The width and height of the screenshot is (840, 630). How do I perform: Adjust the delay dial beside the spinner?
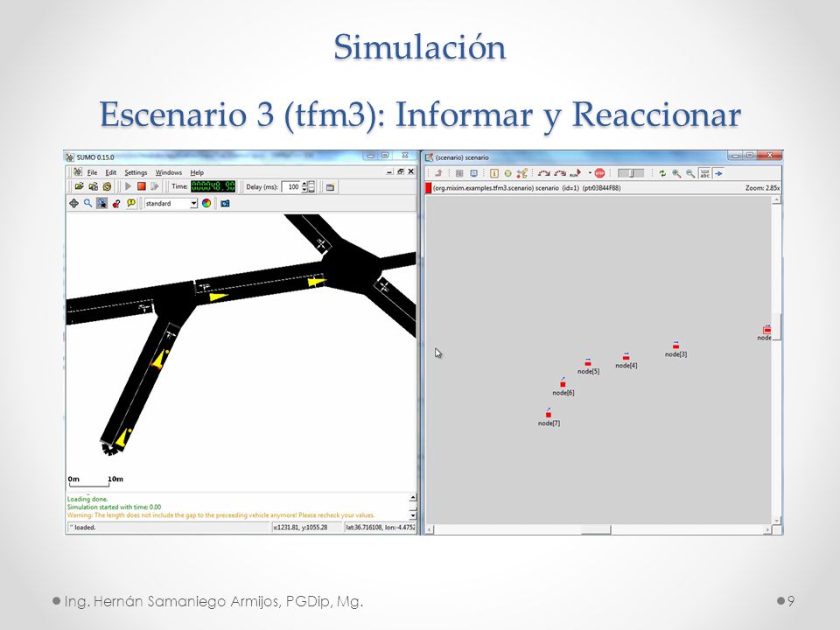(311, 187)
